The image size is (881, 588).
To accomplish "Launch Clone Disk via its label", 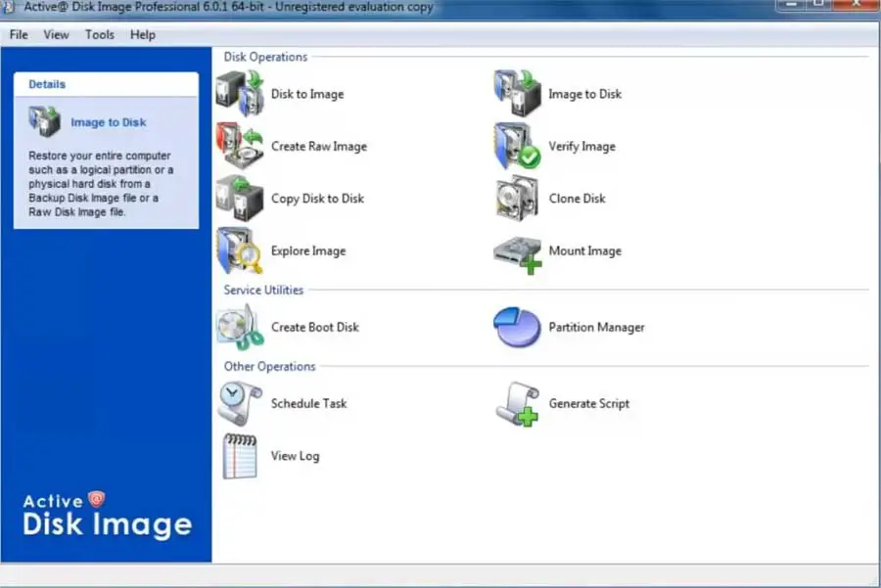I will click(577, 199).
